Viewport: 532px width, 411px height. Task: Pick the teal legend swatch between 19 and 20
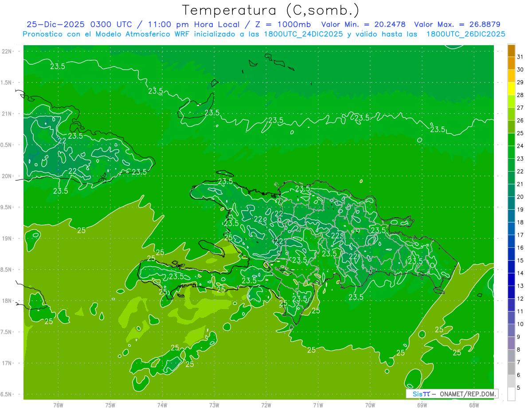coord(511,203)
